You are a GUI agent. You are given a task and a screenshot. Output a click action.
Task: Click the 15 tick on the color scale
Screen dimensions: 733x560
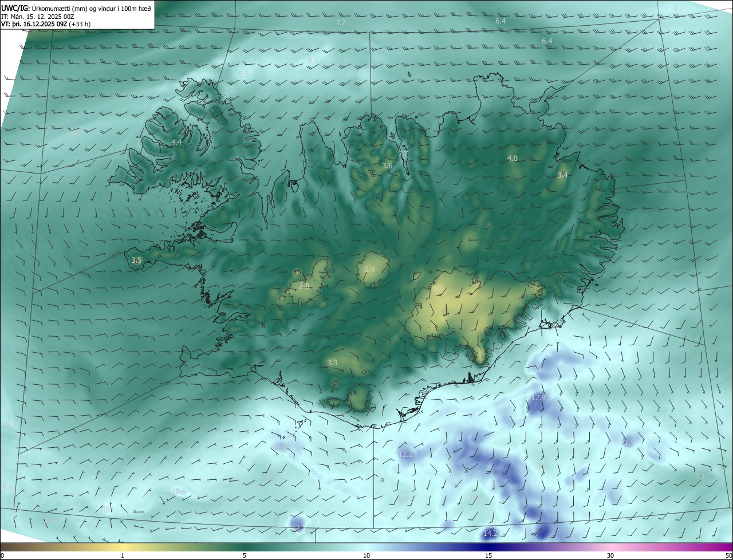[488, 555]
